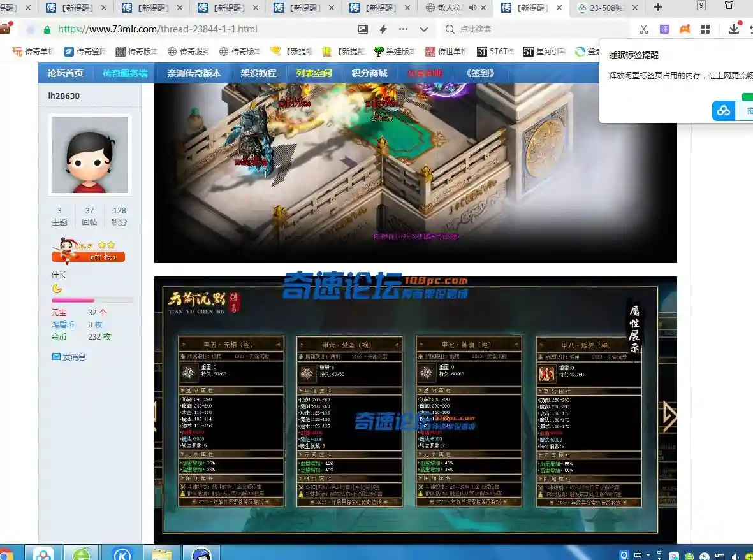
Task: Go to 论坛首页 in forum nav
Action: pos(65,73)
